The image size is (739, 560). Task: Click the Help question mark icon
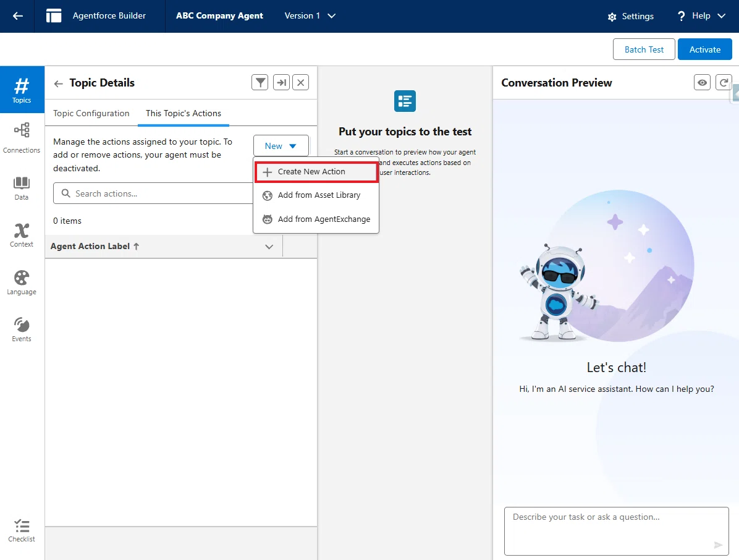pos(681,16)
